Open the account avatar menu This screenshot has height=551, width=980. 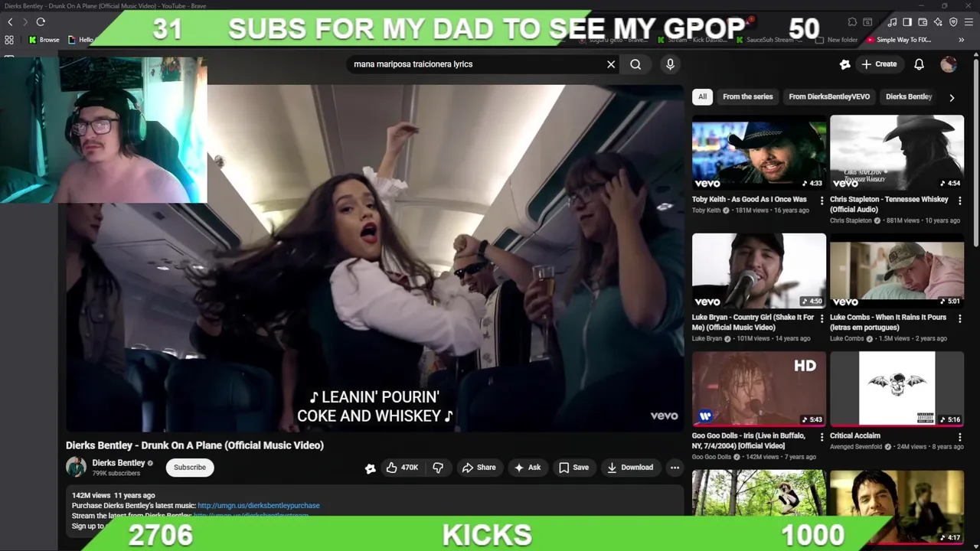point(949,64)
